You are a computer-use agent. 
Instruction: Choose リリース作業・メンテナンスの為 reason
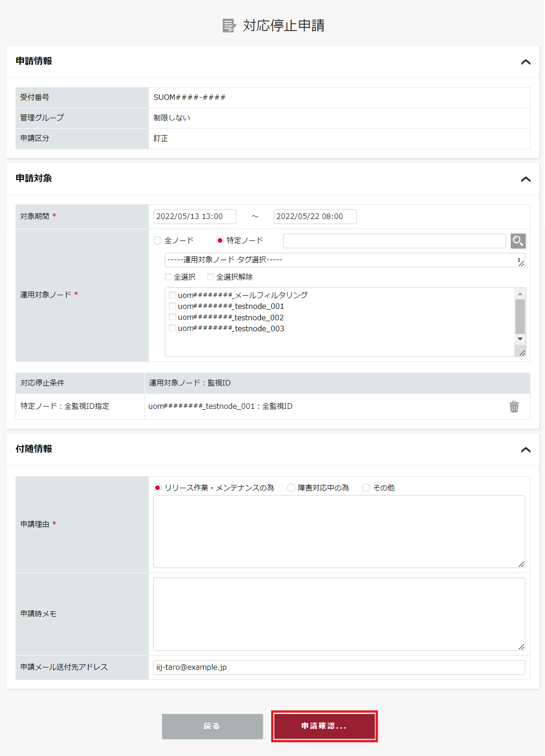coord(157,488)
